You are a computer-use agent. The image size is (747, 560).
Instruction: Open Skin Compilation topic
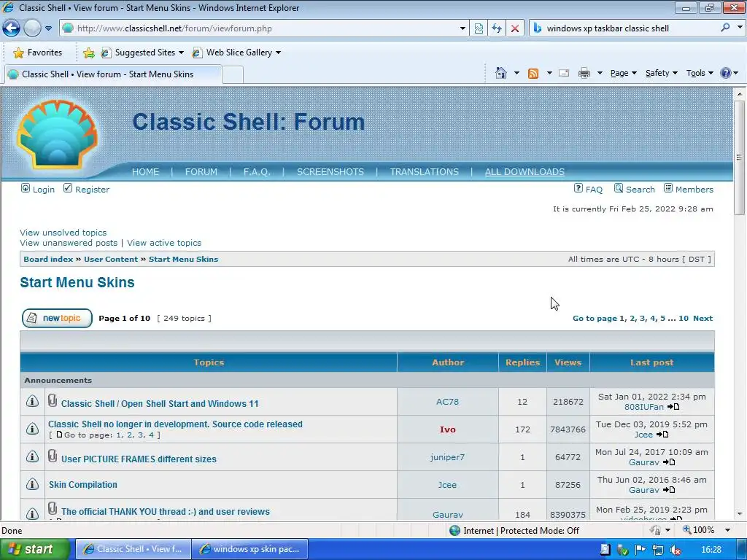point(83,485)
